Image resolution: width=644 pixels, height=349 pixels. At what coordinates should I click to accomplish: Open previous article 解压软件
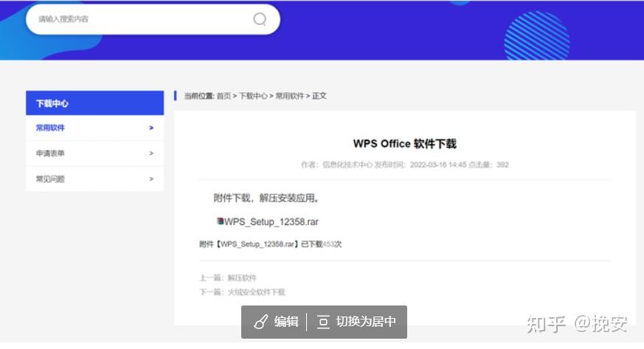click(242, 278)
